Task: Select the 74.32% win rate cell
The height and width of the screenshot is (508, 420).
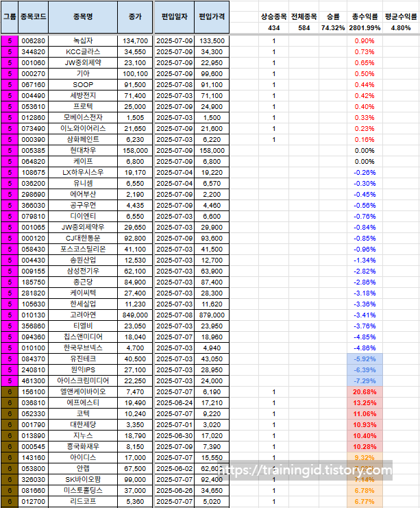Action: [x=333, y=28]
